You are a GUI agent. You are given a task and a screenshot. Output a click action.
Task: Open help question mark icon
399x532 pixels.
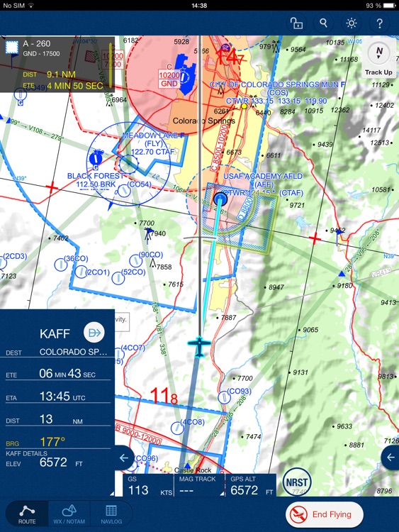click(380, 23)
